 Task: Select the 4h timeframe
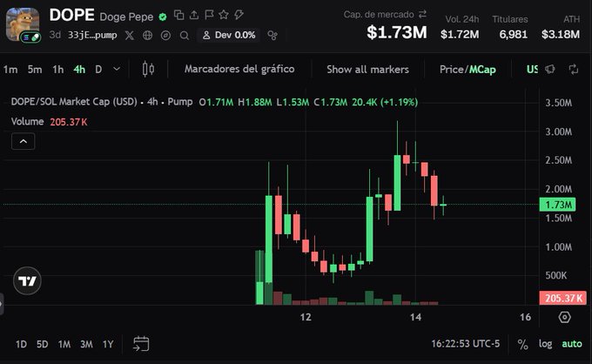pos(79,70)
